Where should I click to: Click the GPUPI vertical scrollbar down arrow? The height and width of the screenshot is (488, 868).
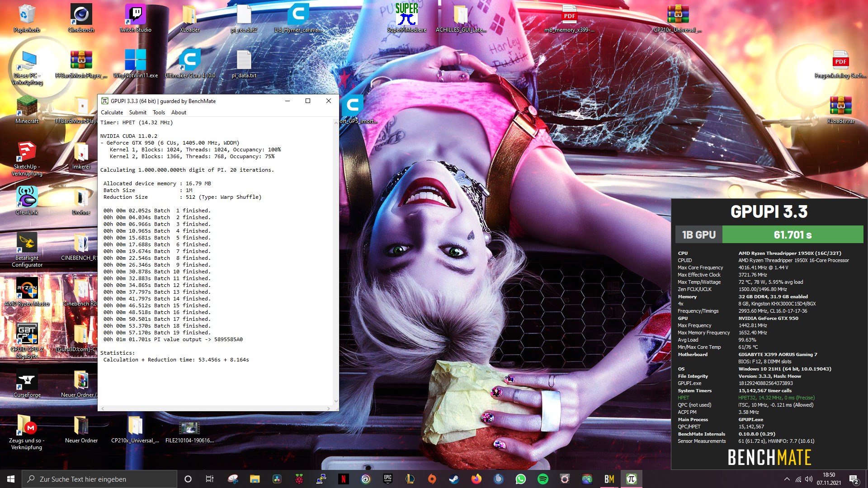coord(336,401)
